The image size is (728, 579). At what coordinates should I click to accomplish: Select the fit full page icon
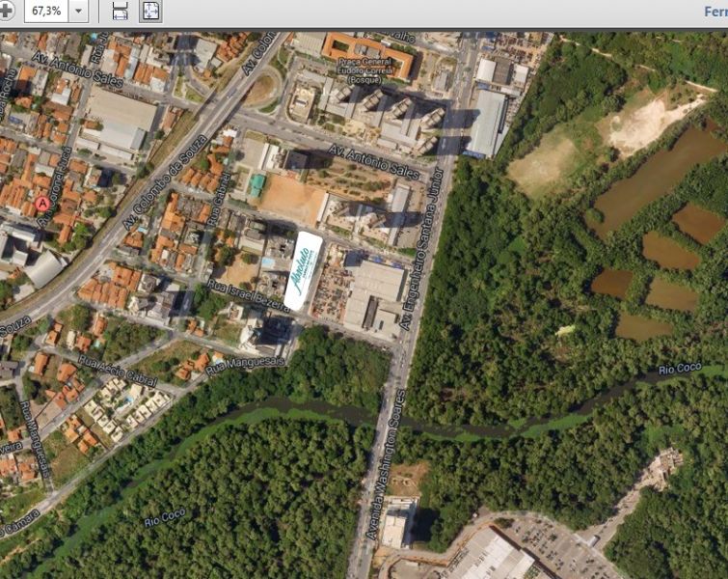tap(151, 12)
